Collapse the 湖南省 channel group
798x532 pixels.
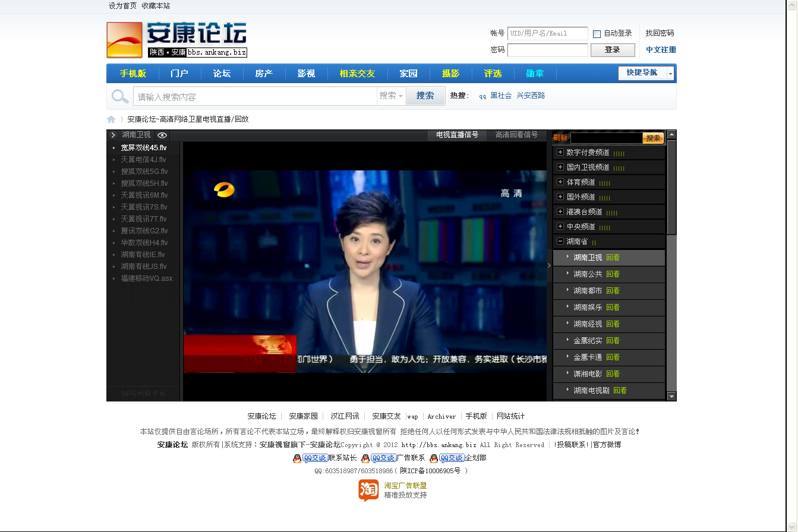559,241
